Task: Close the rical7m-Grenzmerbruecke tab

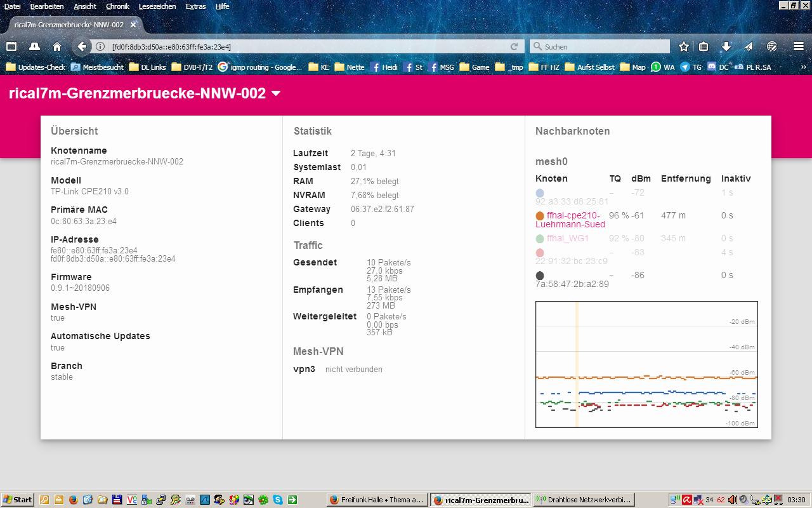Action: click(x=133, y=25)
